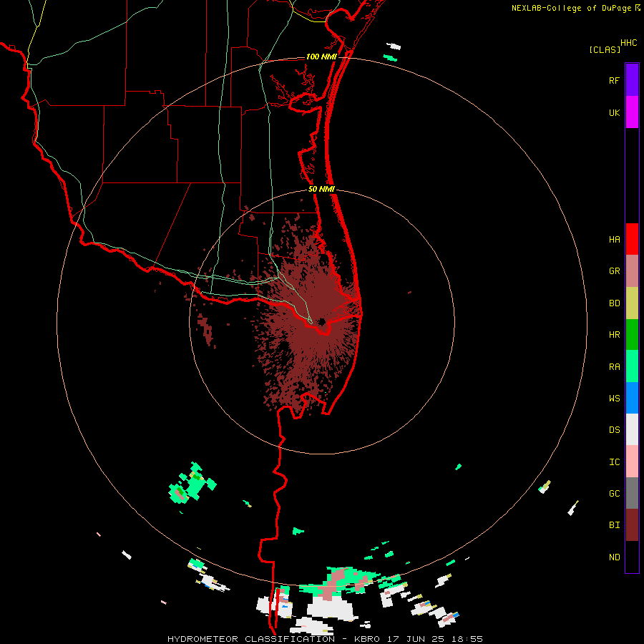Viewport: 644px width, 644px height.
Task: Click the GR legend label
Action: click(615, 271)
